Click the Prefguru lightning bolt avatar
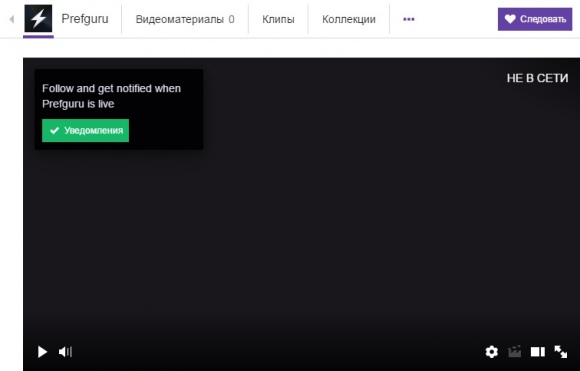The width and height of the screenshot is (580, 371). click(x=38, y=18)
